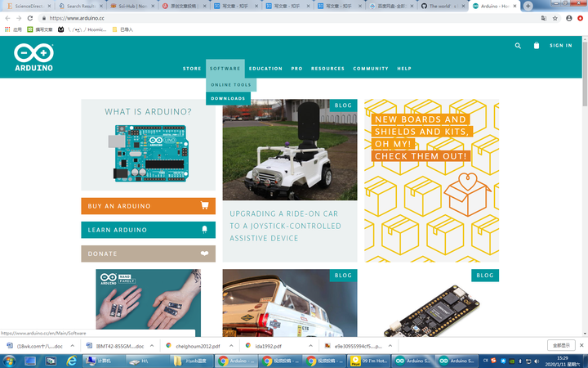Click the taskbar clock showing 15:29
Screen dimensions: 588x368
(562, 361)
